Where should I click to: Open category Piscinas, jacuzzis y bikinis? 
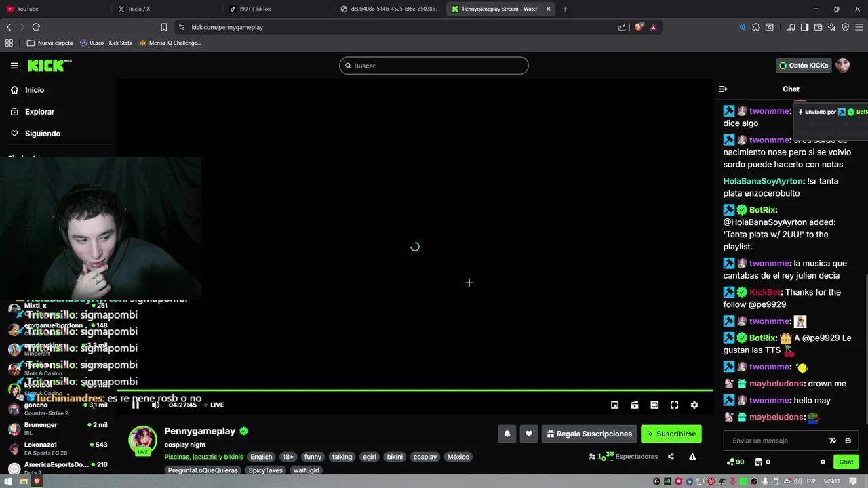[x=203, y=457]
